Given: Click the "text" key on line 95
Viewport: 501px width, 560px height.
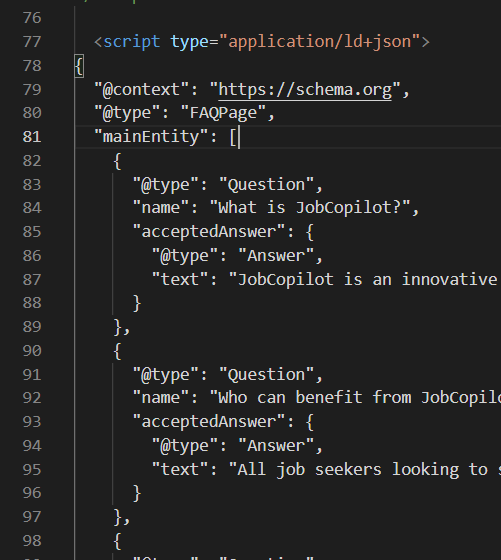Looking at the screenshot, I should [x=180, y=469].
